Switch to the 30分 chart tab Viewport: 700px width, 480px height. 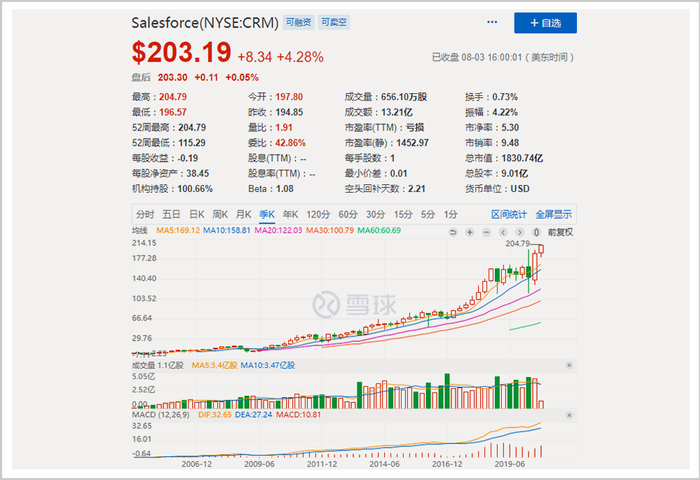coord(375,215)
